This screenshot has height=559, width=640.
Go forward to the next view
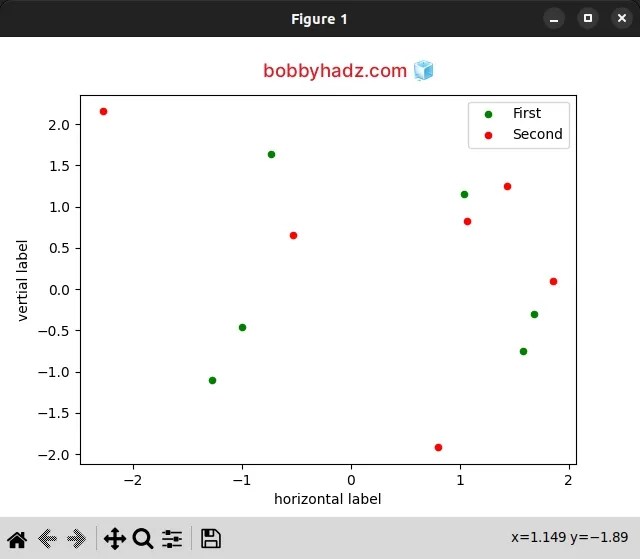(x=76, y=539)
